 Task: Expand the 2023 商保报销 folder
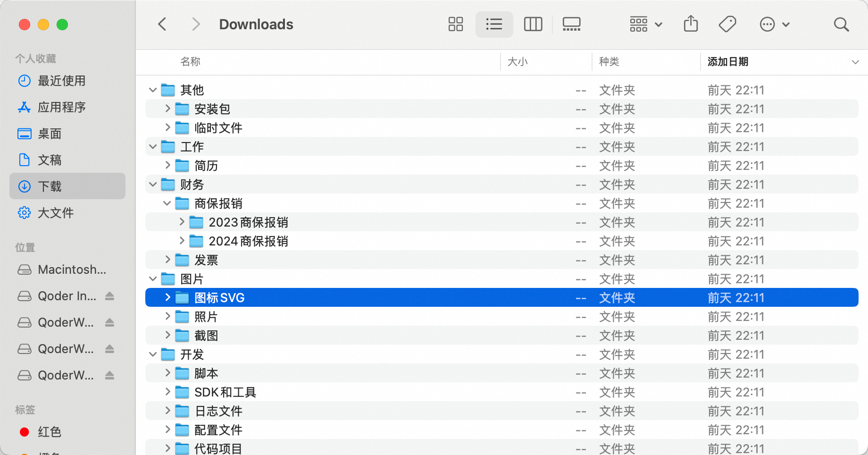(182, 222)
